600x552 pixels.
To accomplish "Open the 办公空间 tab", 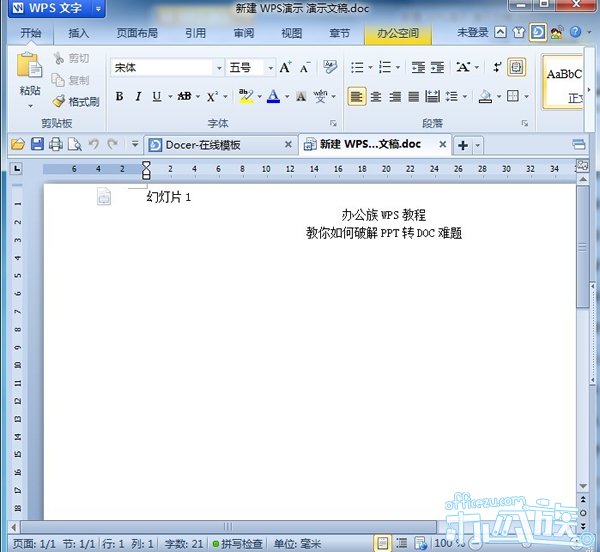I will point(398,34).
